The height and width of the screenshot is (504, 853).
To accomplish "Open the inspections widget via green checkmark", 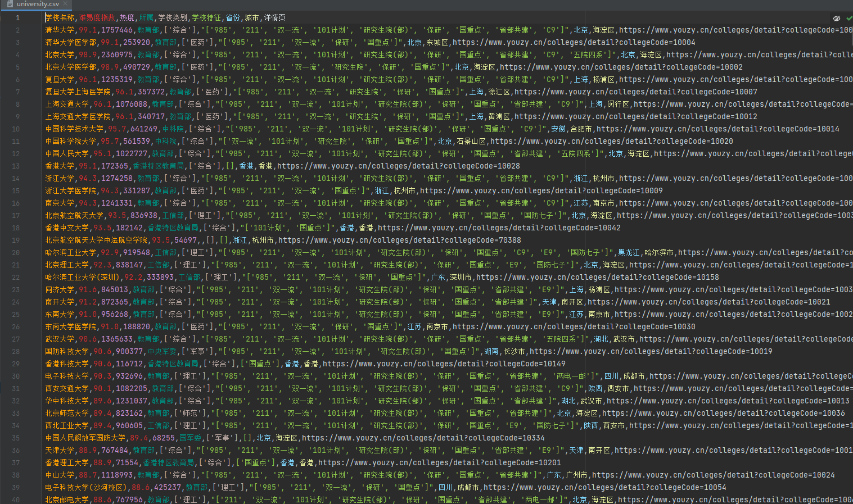I will point(849,17).
